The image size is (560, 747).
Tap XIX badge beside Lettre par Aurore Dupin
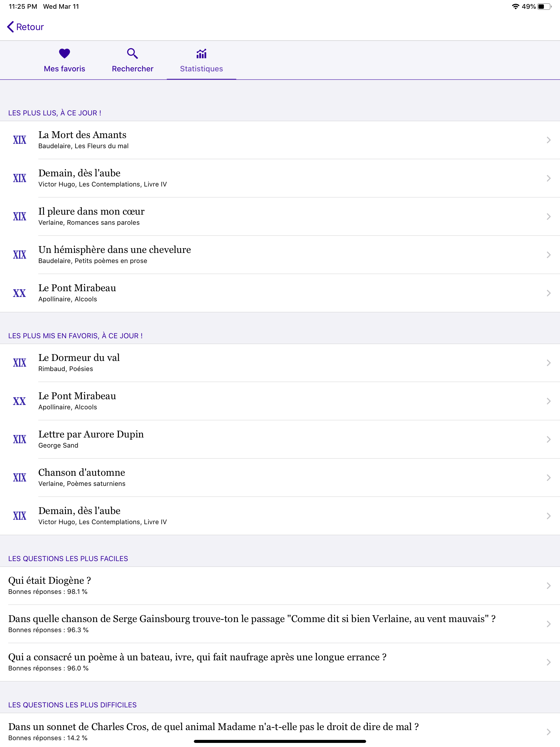pyautogui.click(x=20, y=439)
